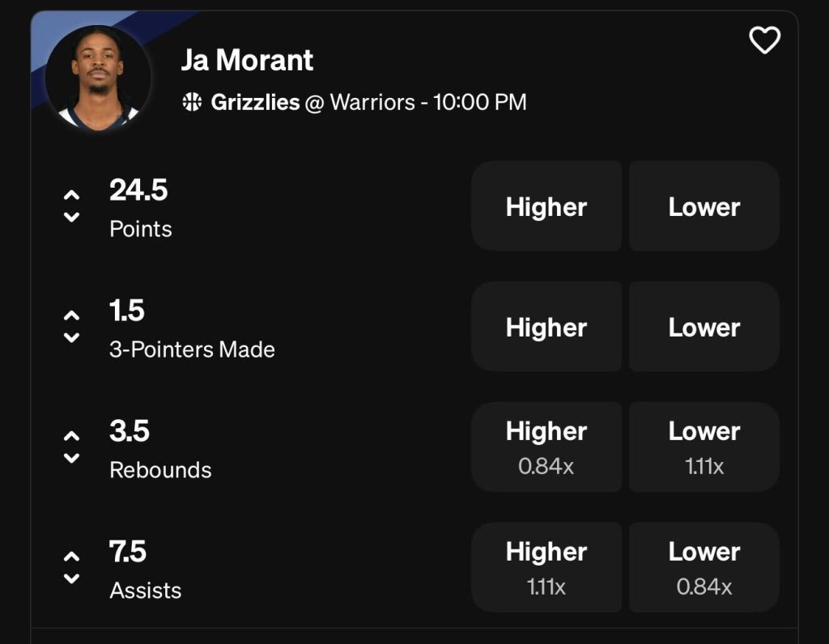Select Higher on 1.5 3-Pointers Made
This screenshot has height=644, width=829.
[546, 327]
